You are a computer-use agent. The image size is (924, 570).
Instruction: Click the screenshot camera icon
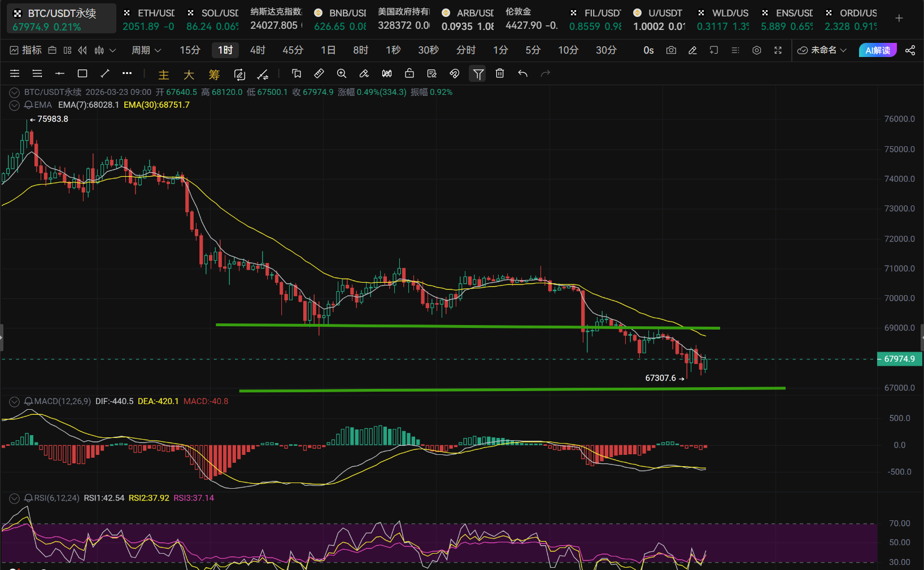pos(671,50)
